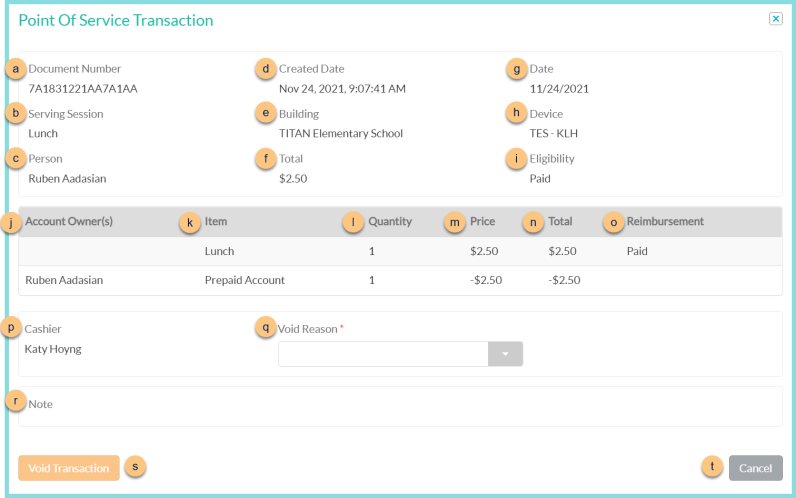Click the Void Reason label
The width and height of the screenshot is (796, 498).
(308, 329)
